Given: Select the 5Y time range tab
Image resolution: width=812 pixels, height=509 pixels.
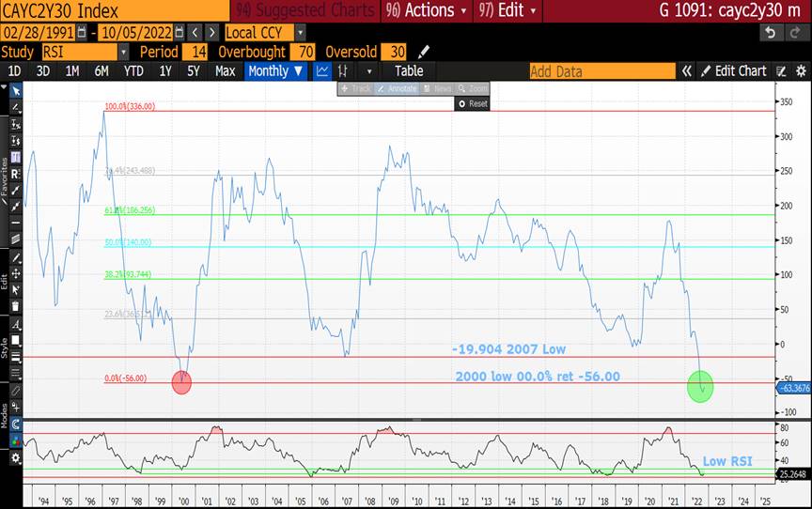Looking at the screenshot, I should [x=193, y=70].
